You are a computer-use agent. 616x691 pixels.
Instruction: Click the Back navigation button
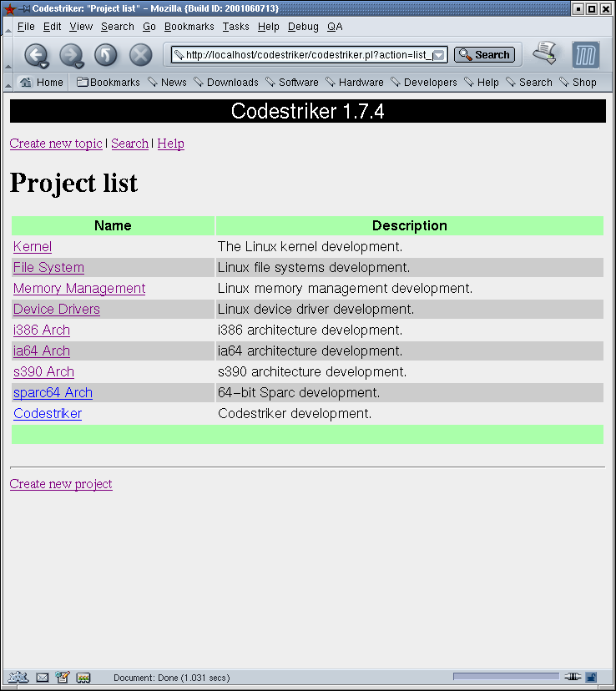[35, 56]
